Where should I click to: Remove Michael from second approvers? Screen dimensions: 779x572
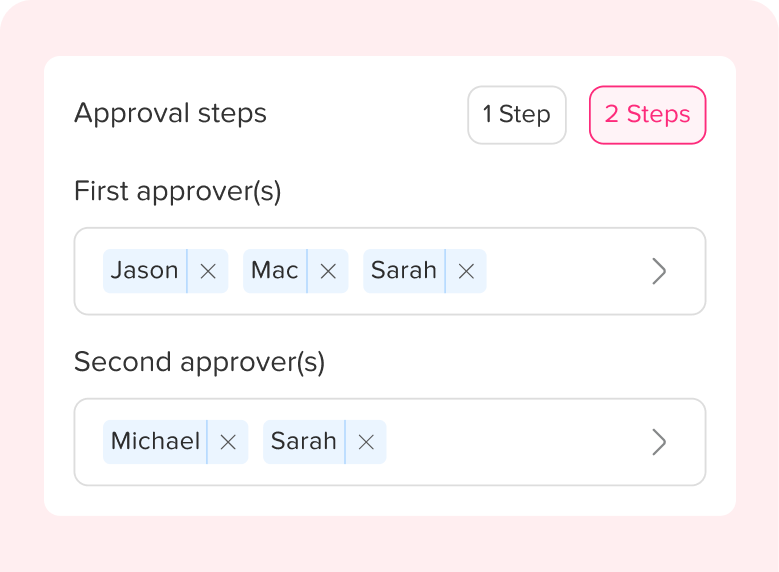tap(228, 442)
